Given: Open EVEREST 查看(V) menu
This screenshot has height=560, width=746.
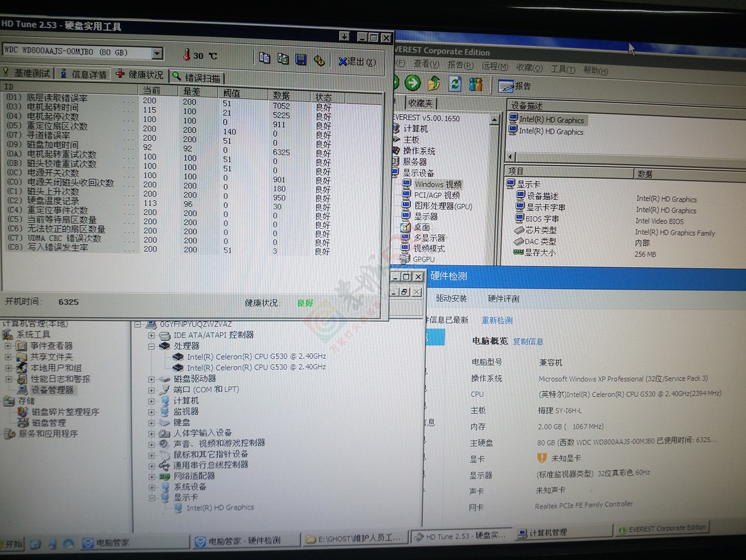Looking at the screenshot, I should click(426, 64).
